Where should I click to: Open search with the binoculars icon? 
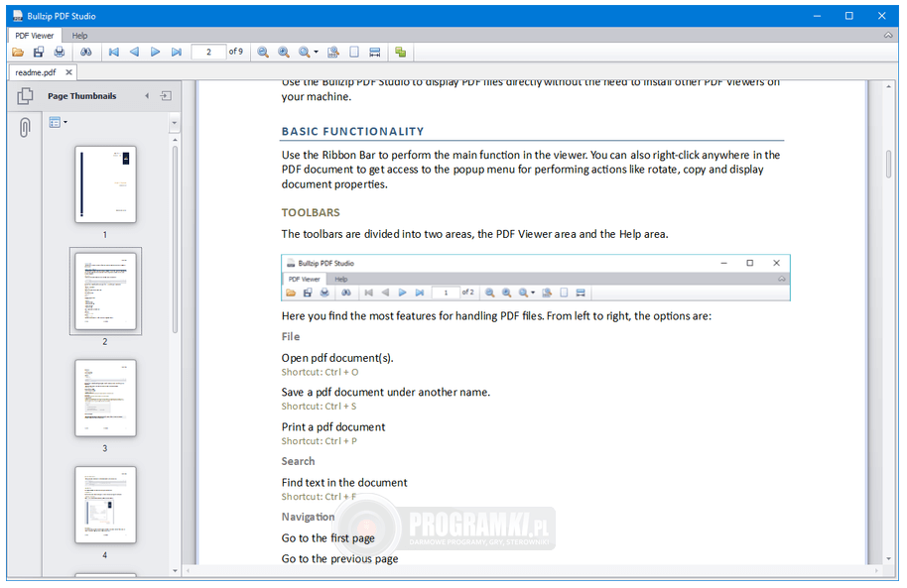click(86, 52)
